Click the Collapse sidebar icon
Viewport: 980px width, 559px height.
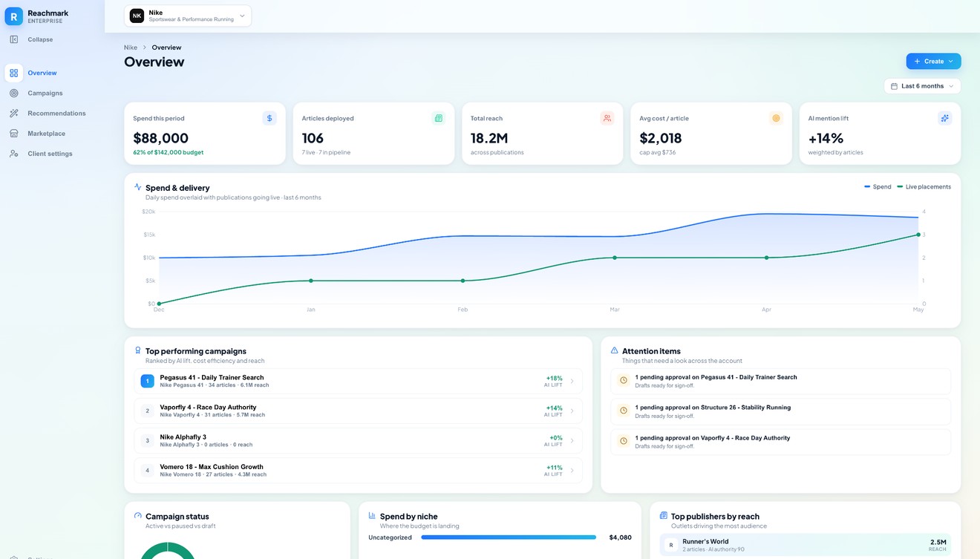[13, 39]
